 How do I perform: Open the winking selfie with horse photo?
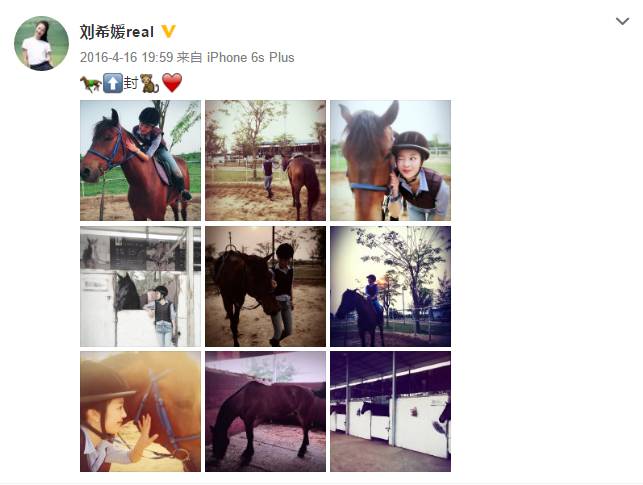click(390, 160)
